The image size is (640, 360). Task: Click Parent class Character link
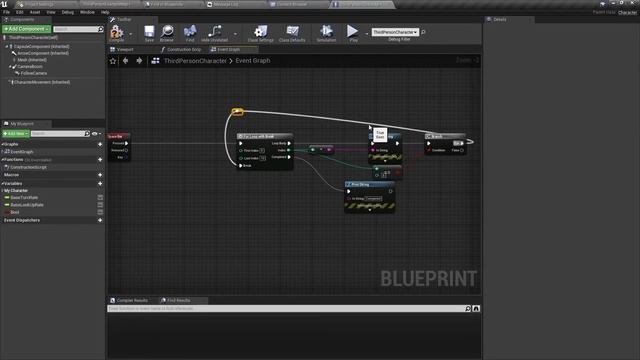click(627, 13)
